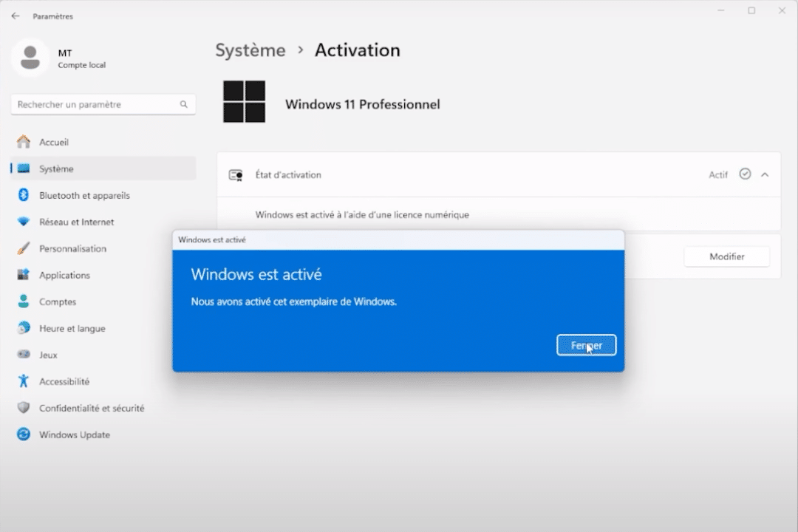The height and width of the screenshot is (532, 798).
Task: Open Applications settings
Action: point(64,275)
